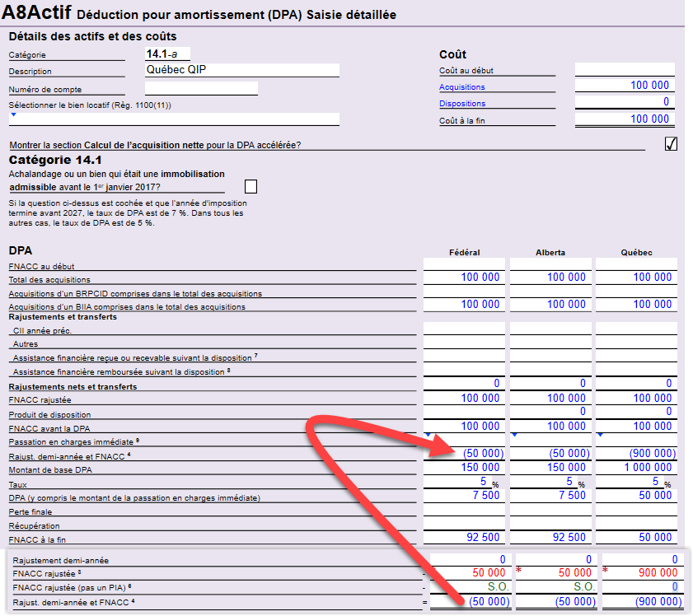Screen dimensions: 693x616
Task: Click the Description field with 'Québec QIP'
Action: pyautogui.click(x=241, y=71)
